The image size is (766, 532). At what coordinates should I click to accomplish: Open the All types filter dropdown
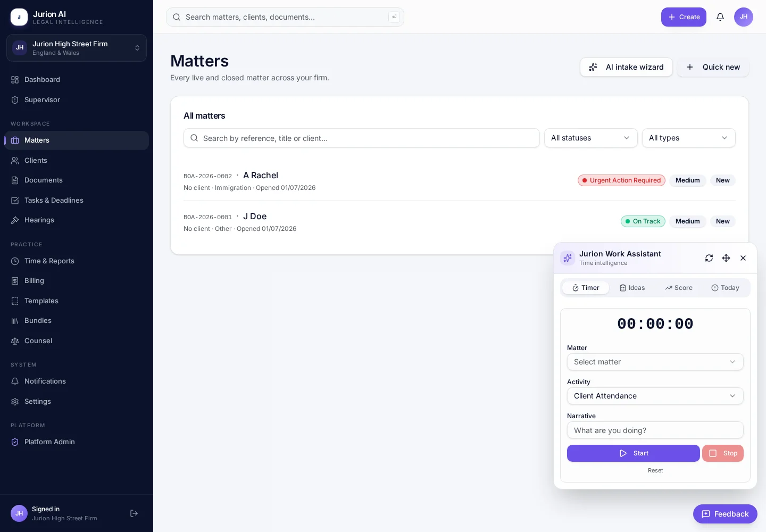click(688, 138)
